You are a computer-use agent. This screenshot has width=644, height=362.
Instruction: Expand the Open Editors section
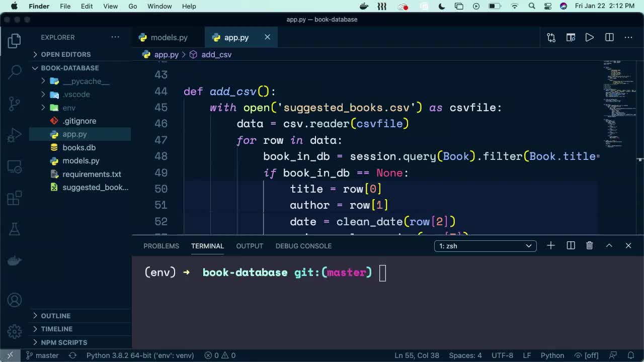coord(65,54)
